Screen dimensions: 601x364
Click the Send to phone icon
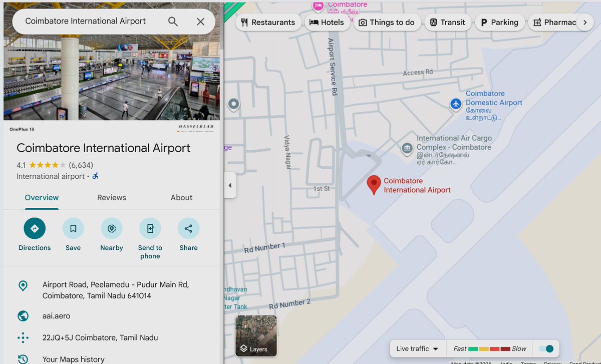click(150, 228)
